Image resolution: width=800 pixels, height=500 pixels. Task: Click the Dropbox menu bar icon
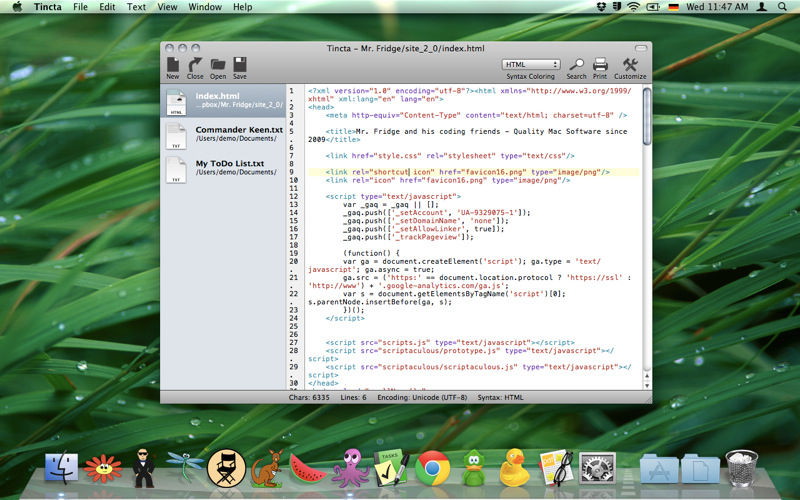[x=602, y=7]
